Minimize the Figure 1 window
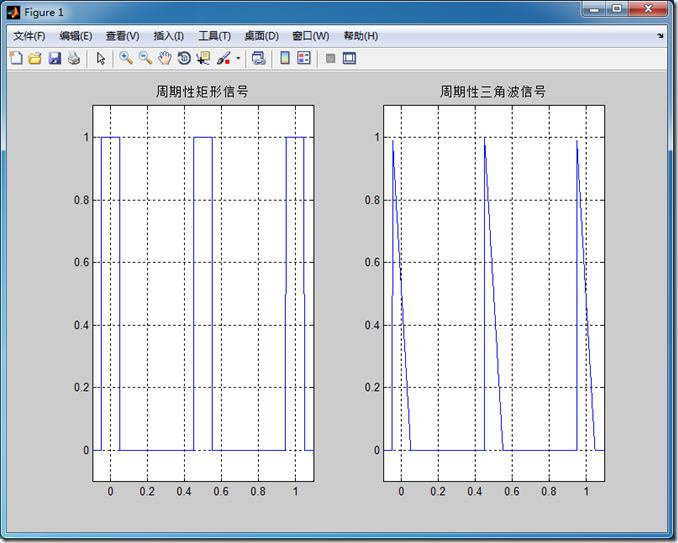Screen dimensions: 678x543 (594, 9)
